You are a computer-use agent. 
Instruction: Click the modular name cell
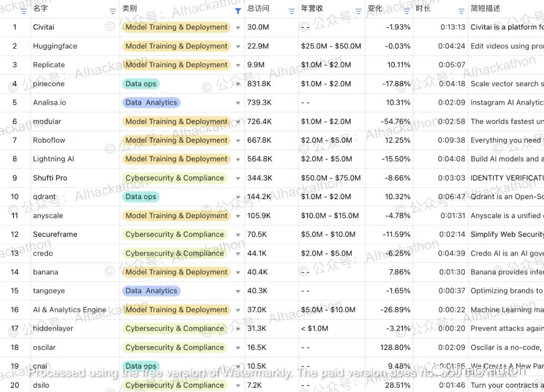point(75,121)
